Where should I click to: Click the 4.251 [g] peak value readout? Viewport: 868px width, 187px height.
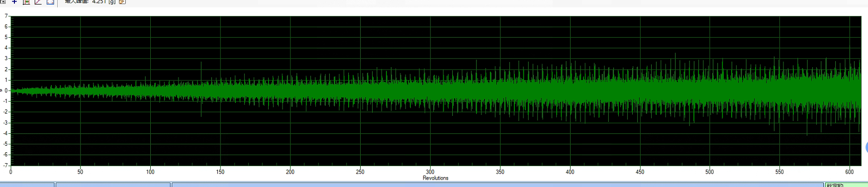(x=103, y=2)
